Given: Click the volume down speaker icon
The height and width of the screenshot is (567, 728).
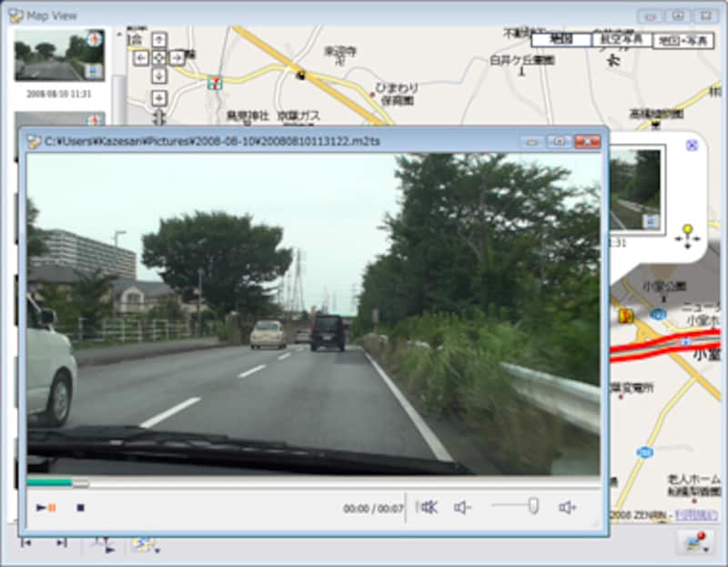Looking at the screenshot, I should [x=463, y=507].
